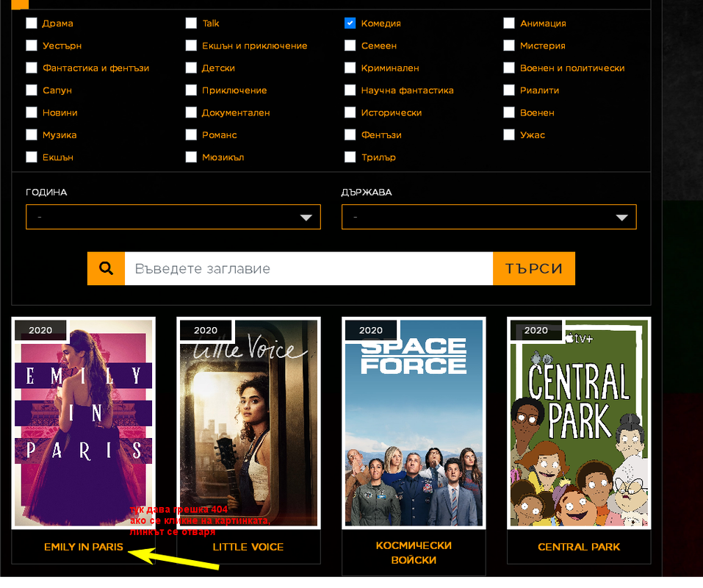The height and width of the screenshot is (588, 703).
Task: Tick the Новини genre checkbox
Action: [32, 112]
